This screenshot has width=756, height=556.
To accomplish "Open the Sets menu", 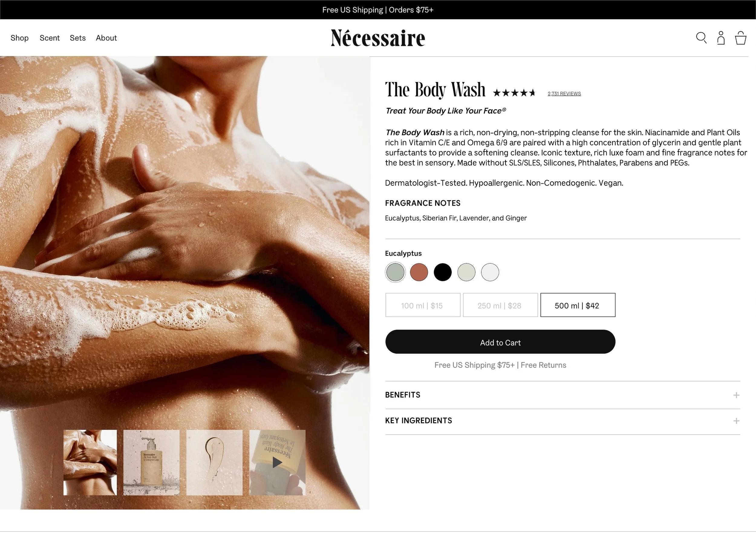I will [x=78, y=38].
